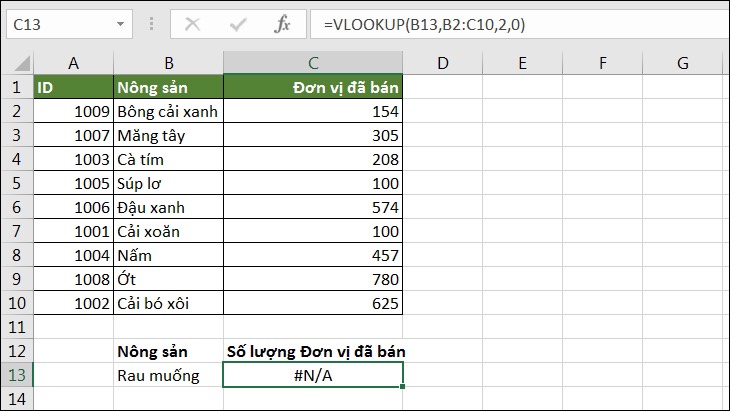Viewport: 730px width, 411px height.
Task: Click the 'Nấm' cell
Action: pyautogui.click(x=169, y=255)
